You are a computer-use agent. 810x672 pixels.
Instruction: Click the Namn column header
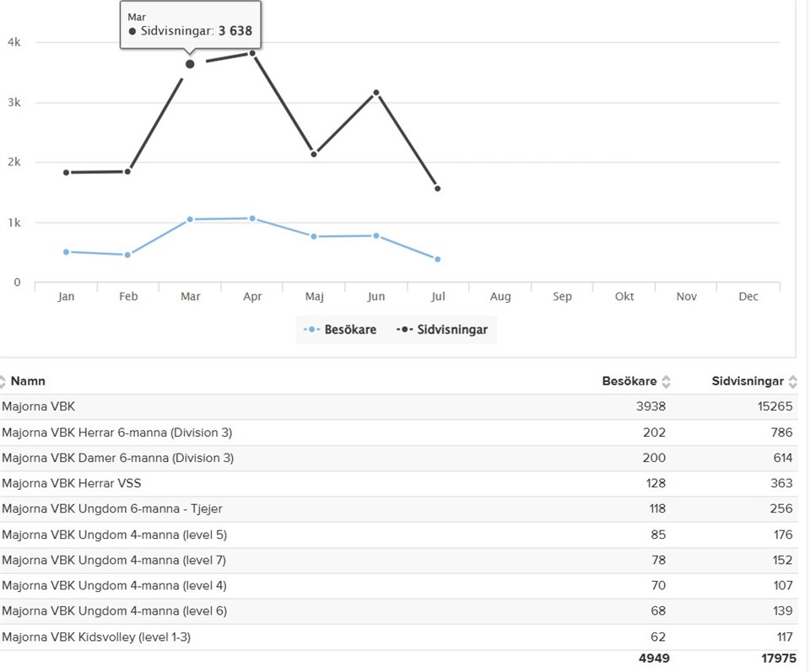point(28,382)
